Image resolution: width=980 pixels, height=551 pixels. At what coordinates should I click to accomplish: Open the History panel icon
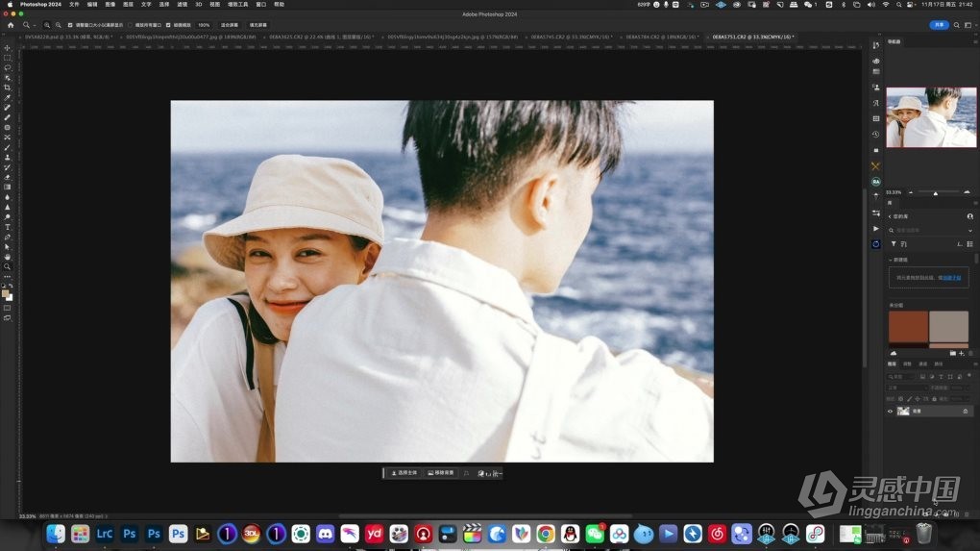pos(875,134)
